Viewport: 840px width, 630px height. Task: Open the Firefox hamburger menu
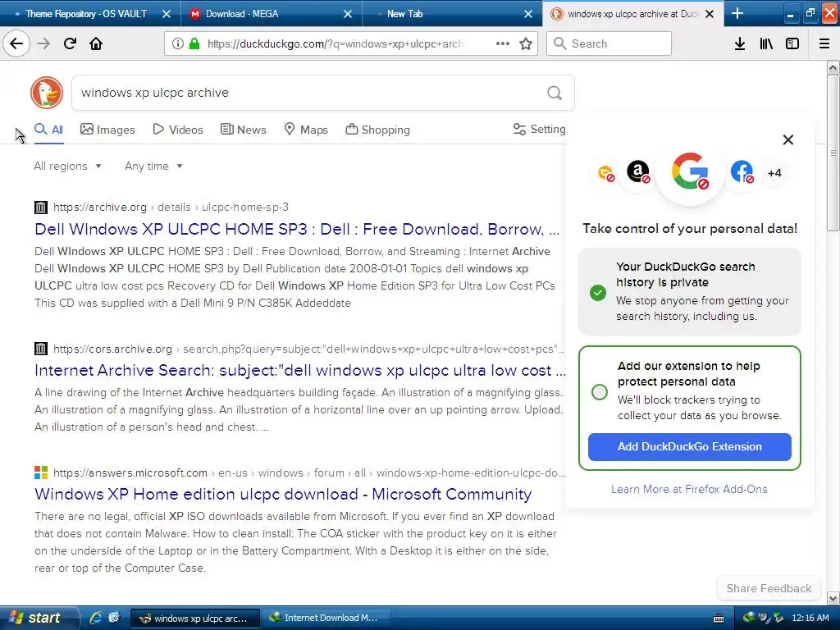pos(824,43)
